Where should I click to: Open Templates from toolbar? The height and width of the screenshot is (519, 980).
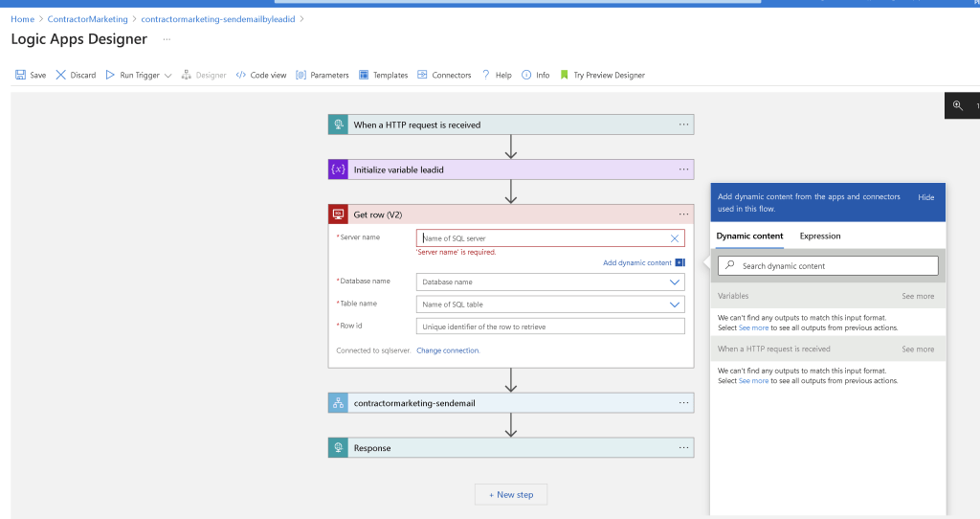coord(383,75)
